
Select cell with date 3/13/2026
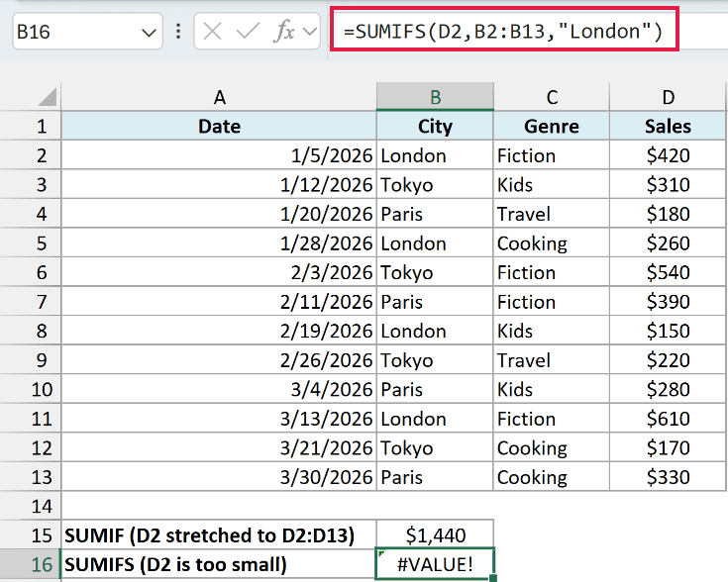219,419
